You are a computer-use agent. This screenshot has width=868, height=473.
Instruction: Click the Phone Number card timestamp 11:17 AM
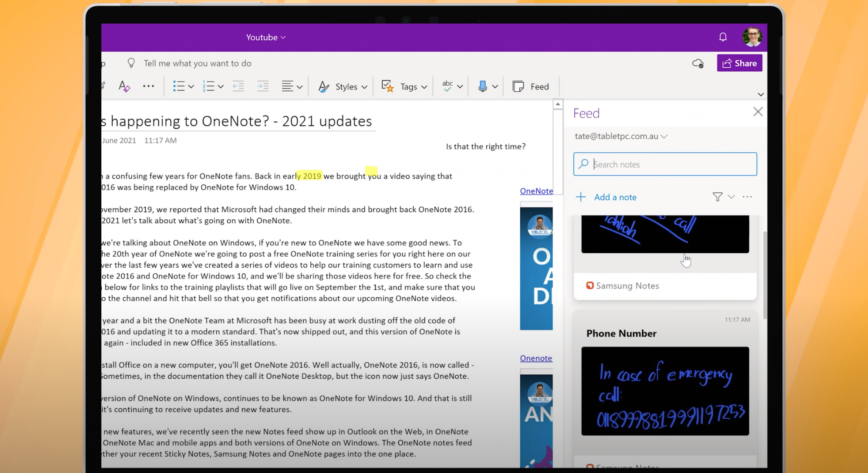pos(737,319)
